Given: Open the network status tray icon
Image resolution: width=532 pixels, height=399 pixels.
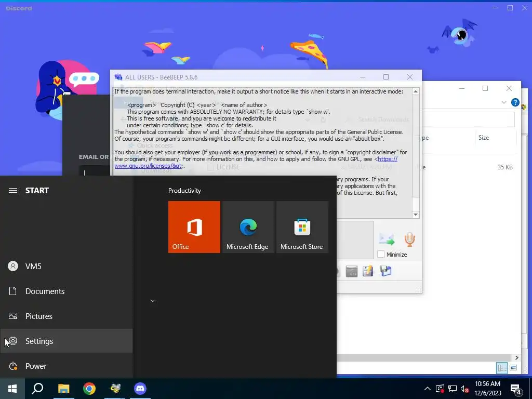Looking at the screenshot, I should tap(453, 389).
